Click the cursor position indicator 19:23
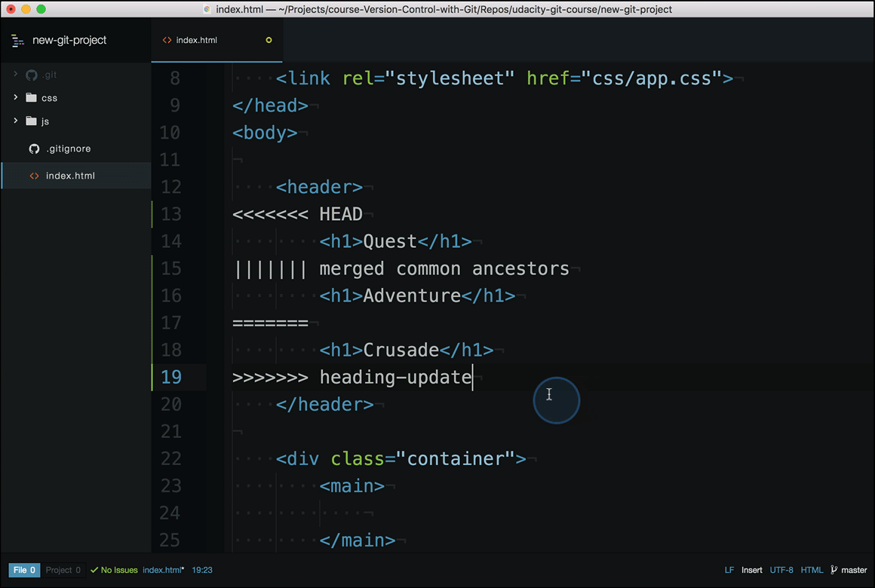Screen dimensions: 875x588 coord(202,570)
